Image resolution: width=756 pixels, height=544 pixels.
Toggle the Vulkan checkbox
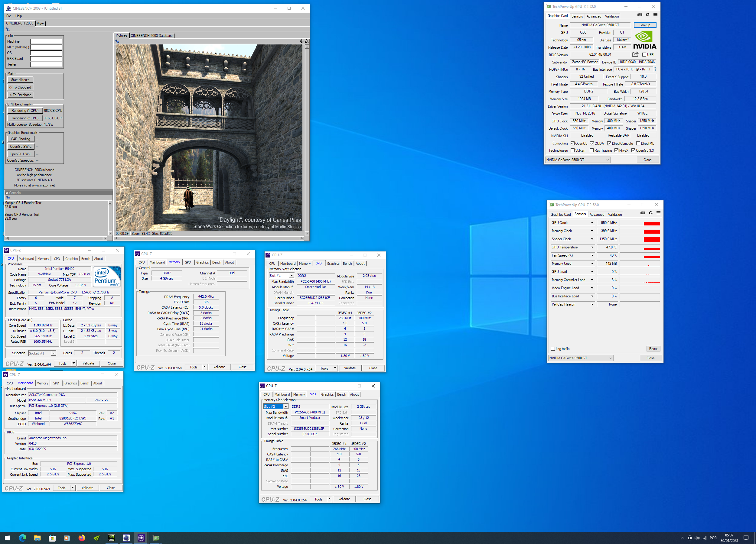tap(572, 151)
